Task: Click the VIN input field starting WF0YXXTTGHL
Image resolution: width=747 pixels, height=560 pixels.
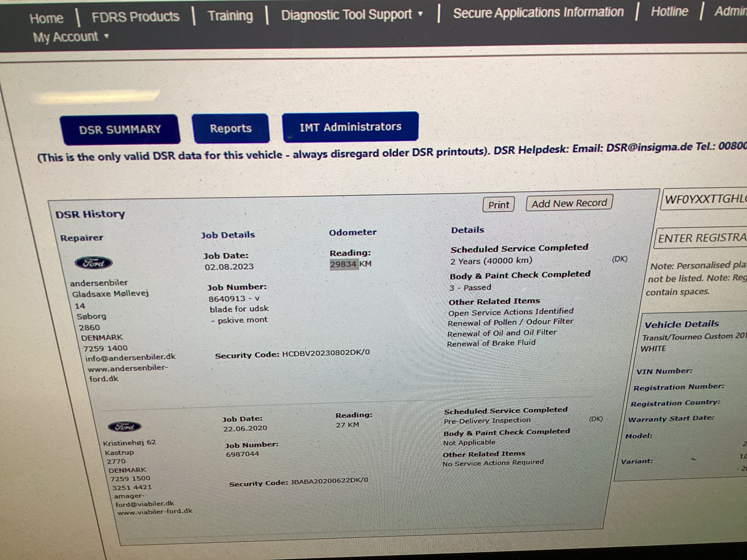Action: pos(704,199)
